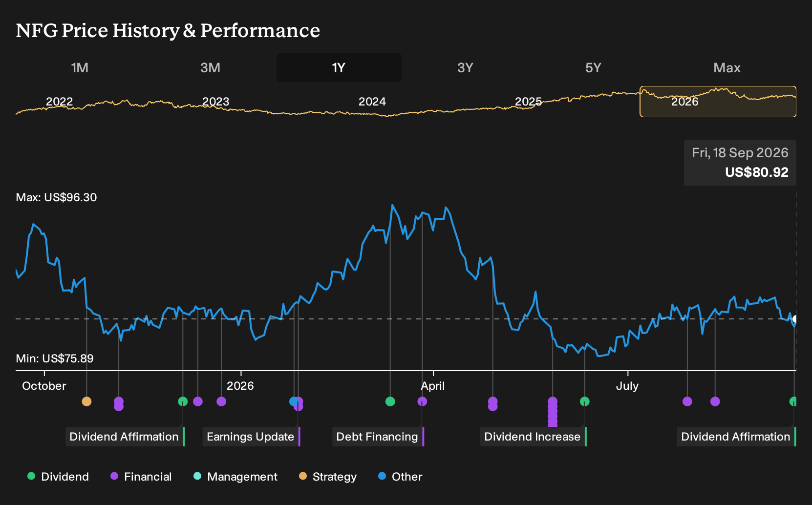
Task: Select the tall stack of purple Financial markers
Action: tap(553, 412)
